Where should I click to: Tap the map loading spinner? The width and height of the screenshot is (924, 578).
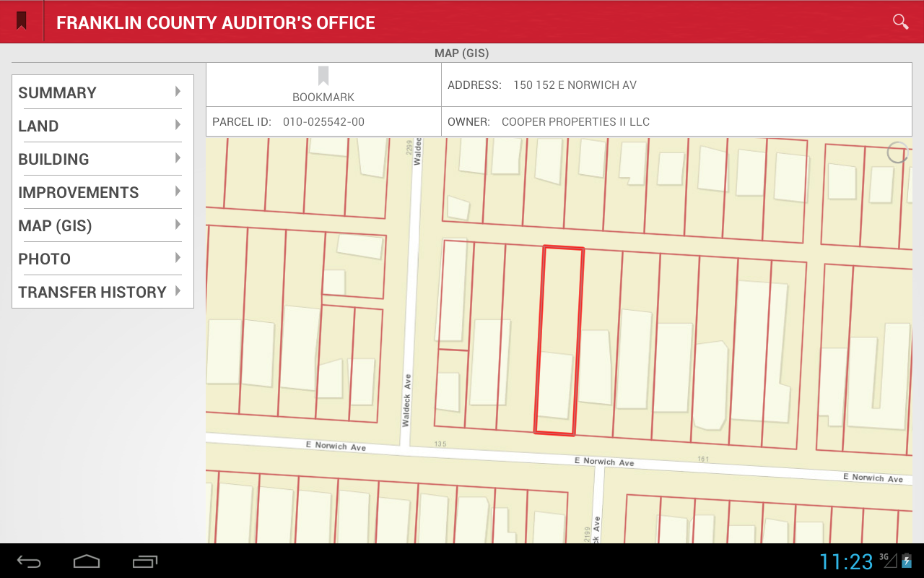[897, 152]
